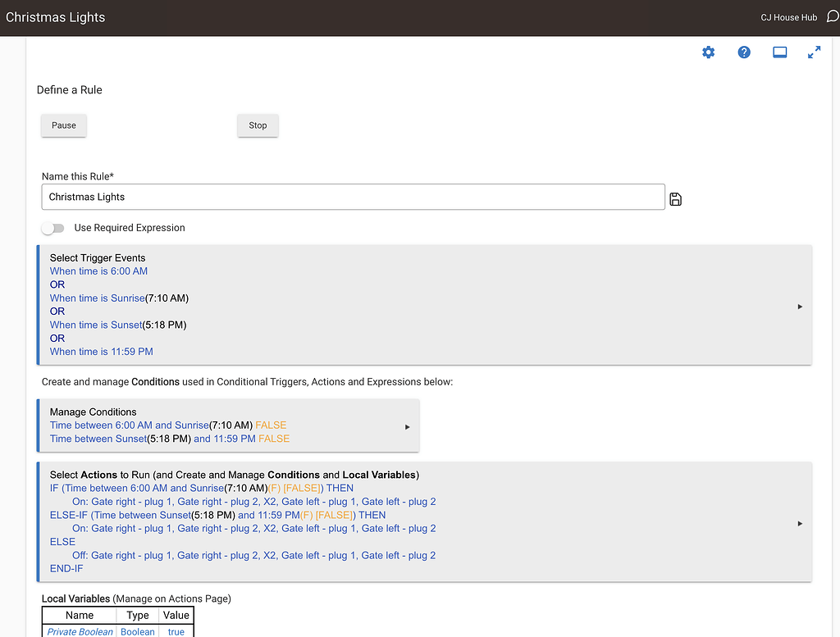
Task: Click the Private Boolean variable link
Action: click(80, 631)
